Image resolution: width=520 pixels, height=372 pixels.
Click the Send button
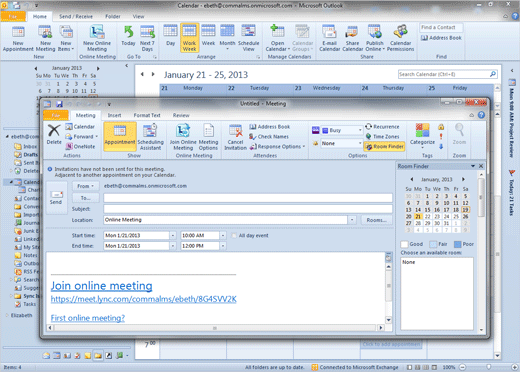(56, 198)
